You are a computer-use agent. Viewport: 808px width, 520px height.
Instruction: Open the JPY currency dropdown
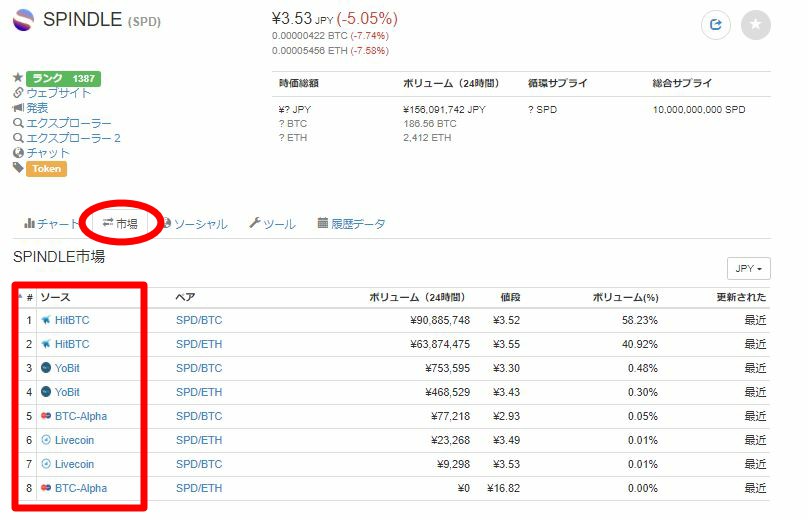[x=749, y=269]
